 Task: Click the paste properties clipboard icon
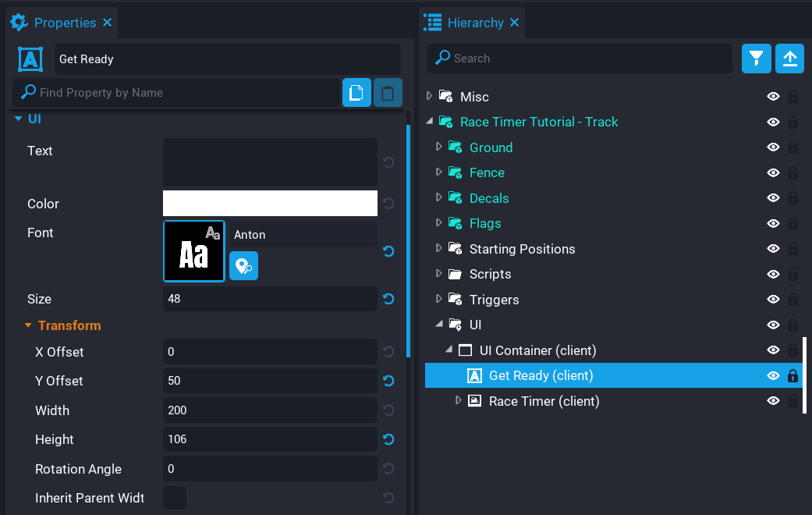tap(388, 92)
